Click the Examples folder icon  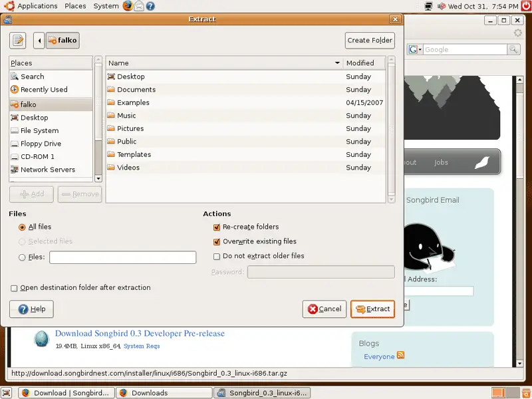tap(111, 102)
